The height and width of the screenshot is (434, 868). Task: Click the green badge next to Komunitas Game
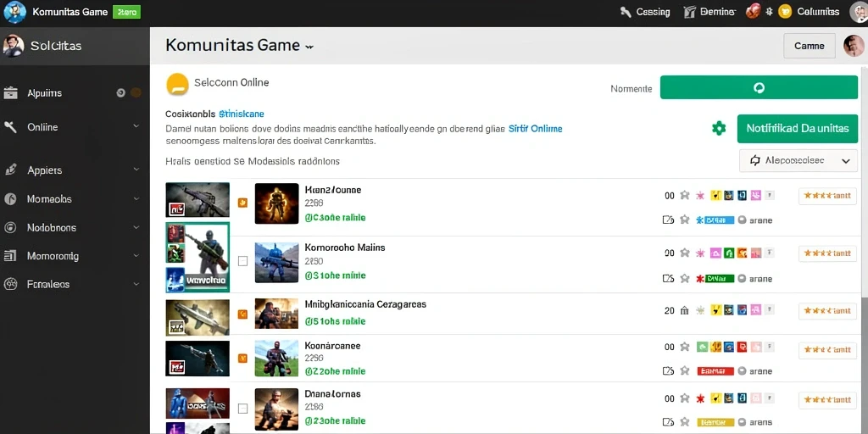click(127, 12)
